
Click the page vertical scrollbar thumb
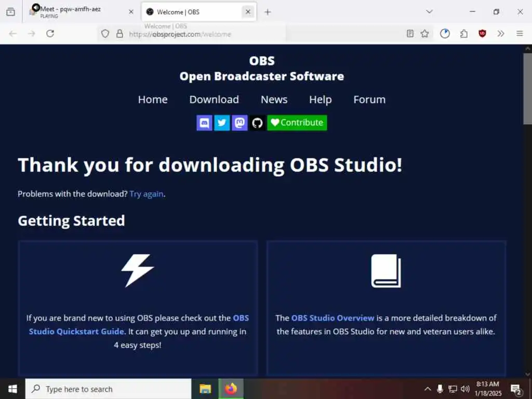(x=528, y=88)
